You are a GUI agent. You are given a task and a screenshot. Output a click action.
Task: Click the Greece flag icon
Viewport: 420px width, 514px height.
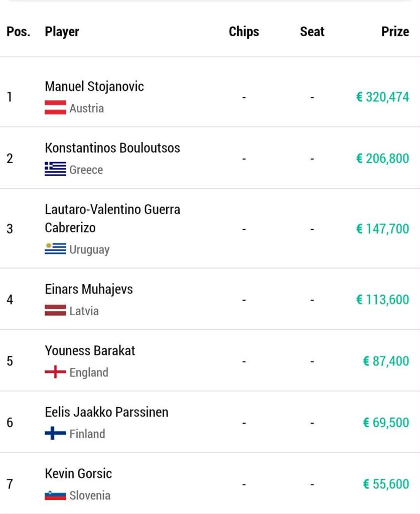click(55, 169)
